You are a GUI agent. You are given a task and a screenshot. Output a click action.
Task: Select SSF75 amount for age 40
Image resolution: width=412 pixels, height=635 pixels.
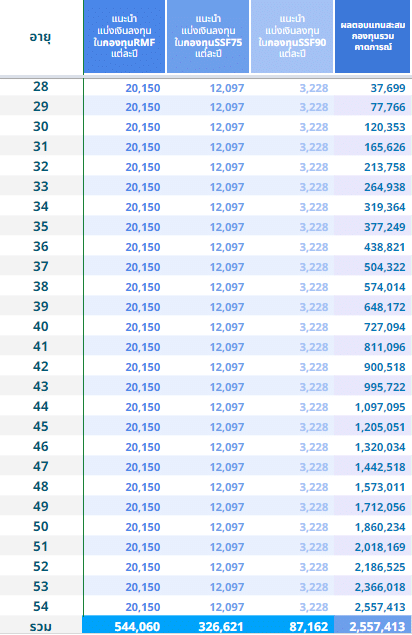click(227, 327)
